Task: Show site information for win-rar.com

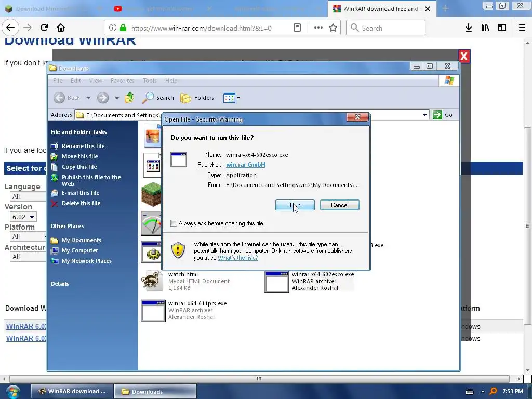Action: point(113,28)
